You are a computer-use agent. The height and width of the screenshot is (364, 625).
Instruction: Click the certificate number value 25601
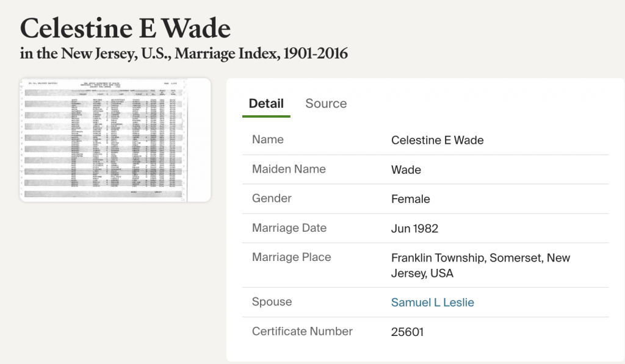407,332
